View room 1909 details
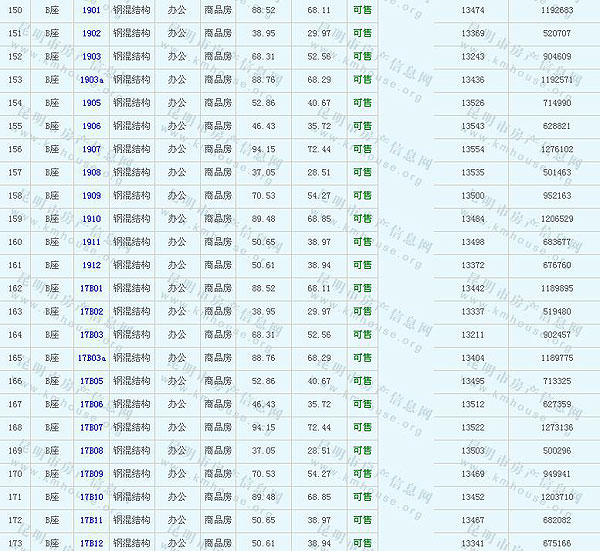Screen dimensions: 600x551 tap(91, 196)
